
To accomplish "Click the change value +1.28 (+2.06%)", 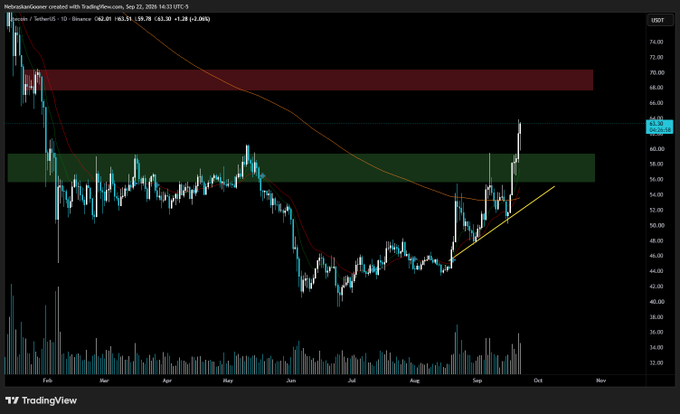I will click(x=192, y=19).
